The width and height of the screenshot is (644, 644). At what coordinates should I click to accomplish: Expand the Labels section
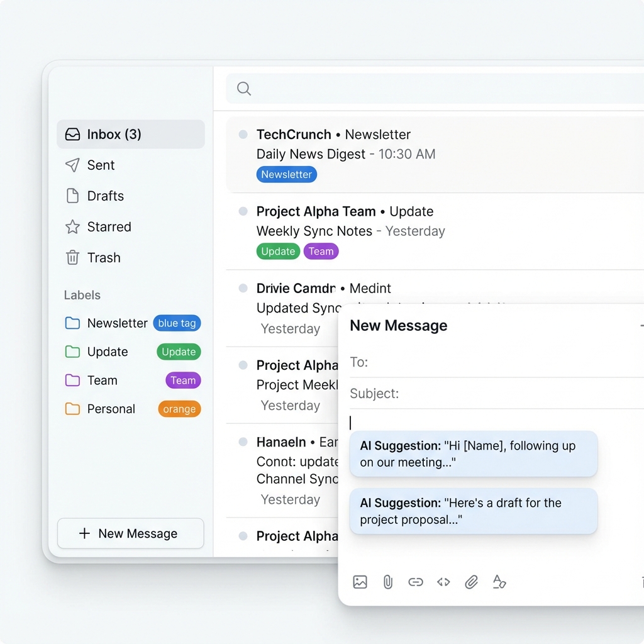82,295
